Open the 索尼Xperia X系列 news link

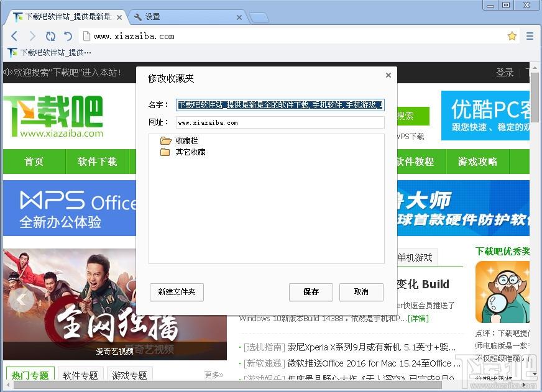click(x=371, y=347)
